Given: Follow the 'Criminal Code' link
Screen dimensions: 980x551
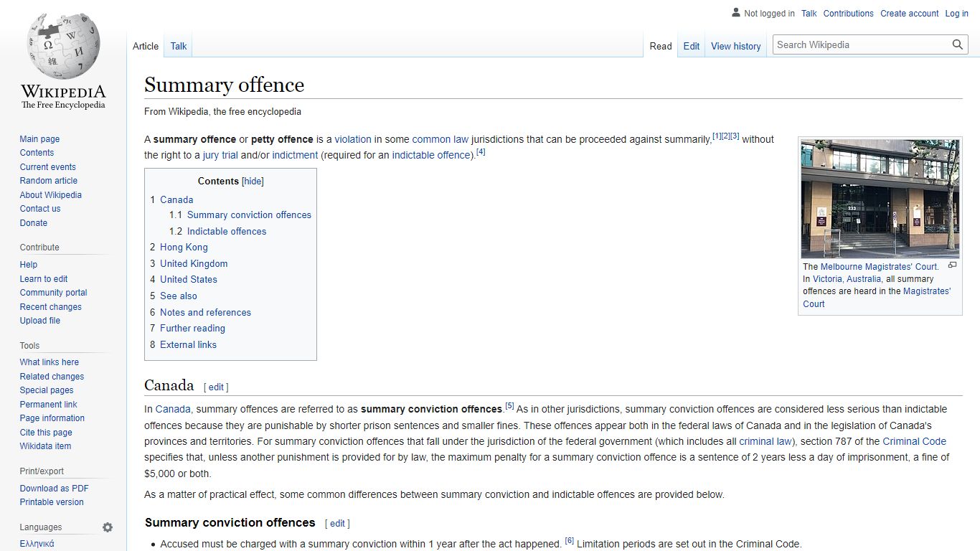Looking at the screenshot, I should tap(914, 441).
